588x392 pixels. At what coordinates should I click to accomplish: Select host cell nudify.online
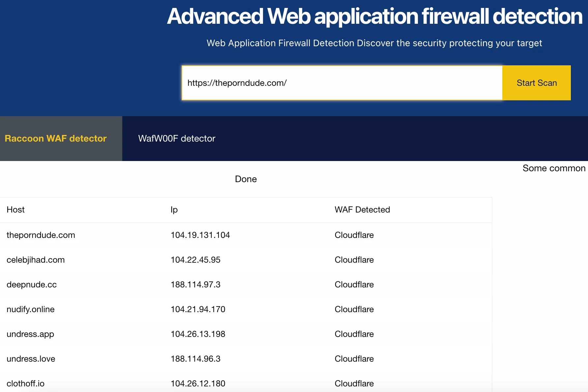tap(31, 309)
